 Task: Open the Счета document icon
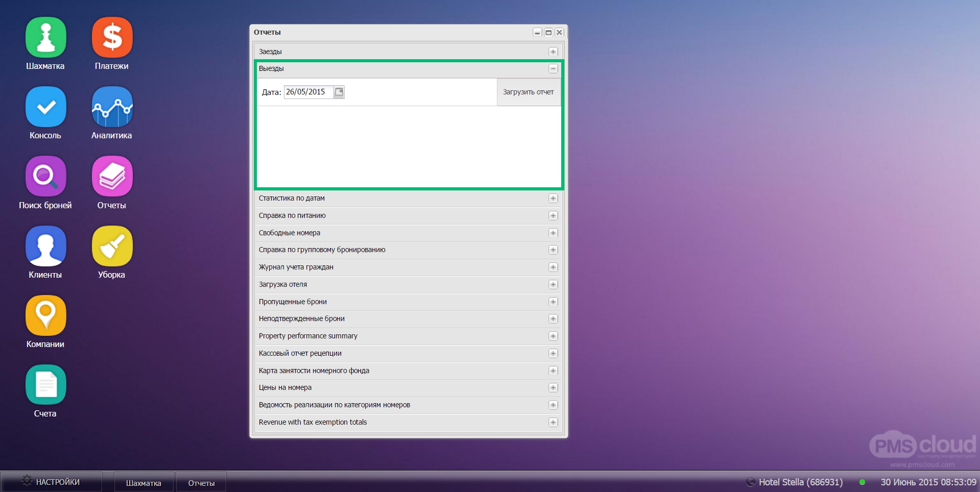click(x=46, y=385)
